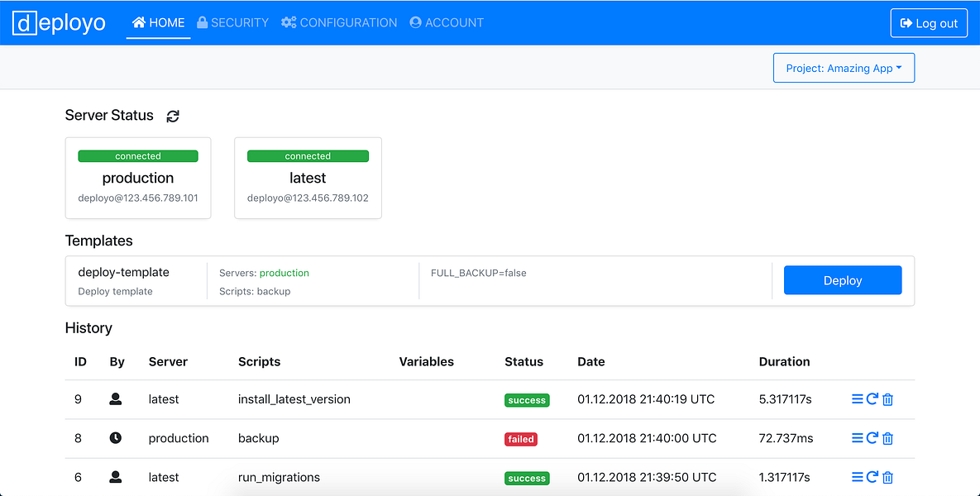Screen dimensions: 980x496
Task: Refresh server status with the sync icon
Action: click(x=173, y=116)
